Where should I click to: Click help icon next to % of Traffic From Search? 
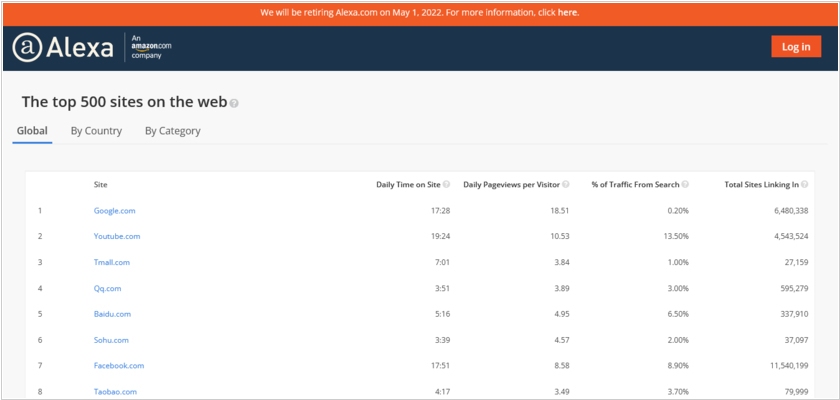(x=685, y=184)
